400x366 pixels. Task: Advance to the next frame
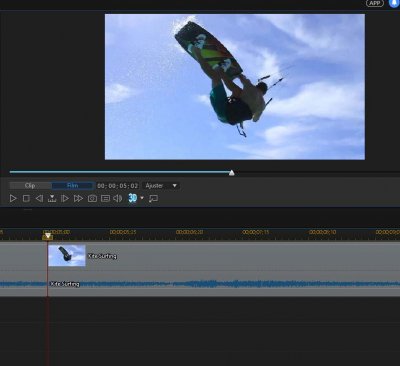tap(65, 199)
